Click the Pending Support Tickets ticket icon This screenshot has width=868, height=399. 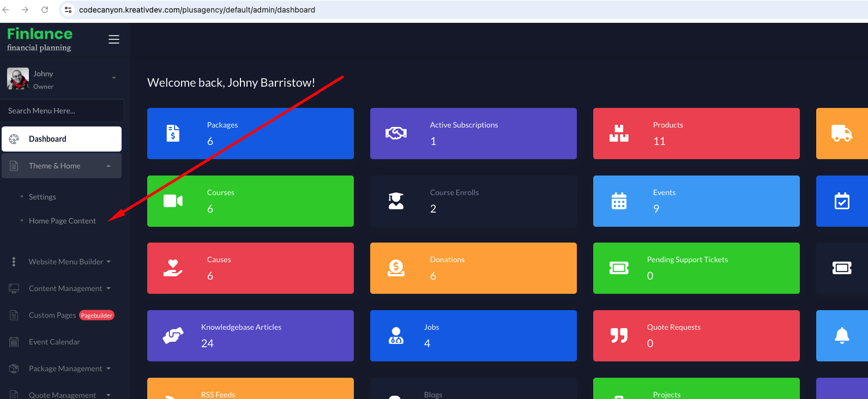click(619, 268)
